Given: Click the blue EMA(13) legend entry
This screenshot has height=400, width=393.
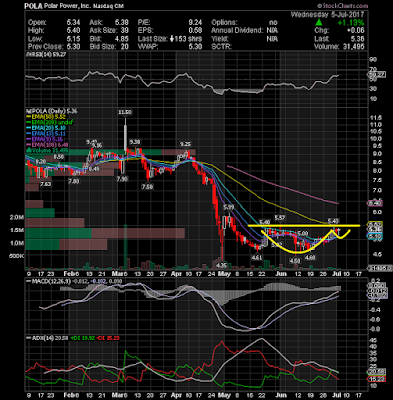Looking at the screenshot, I should (45, 133).
